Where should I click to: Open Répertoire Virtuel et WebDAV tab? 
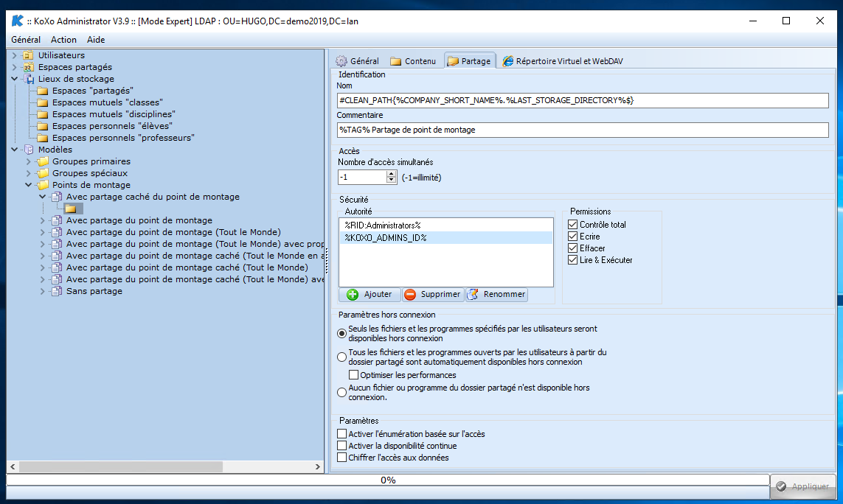(563, 60)
